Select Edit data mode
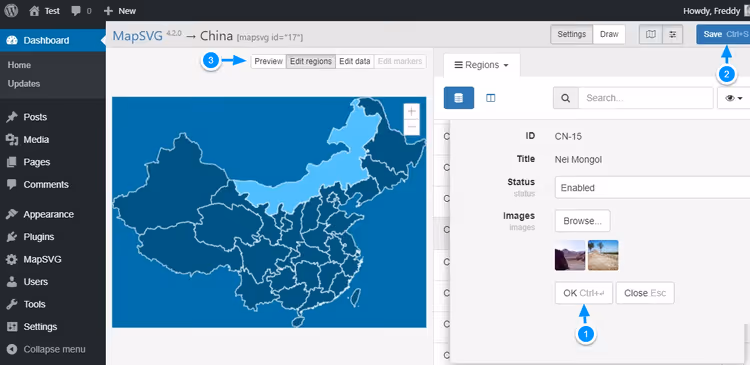The height and width of the screenshot is (365, 750). [354, 62]
